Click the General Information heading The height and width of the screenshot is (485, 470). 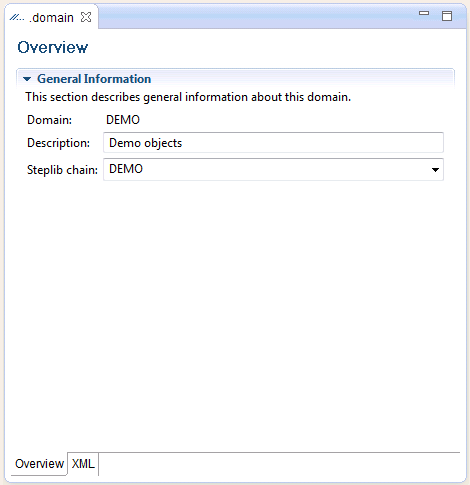[x=94, y=79]
